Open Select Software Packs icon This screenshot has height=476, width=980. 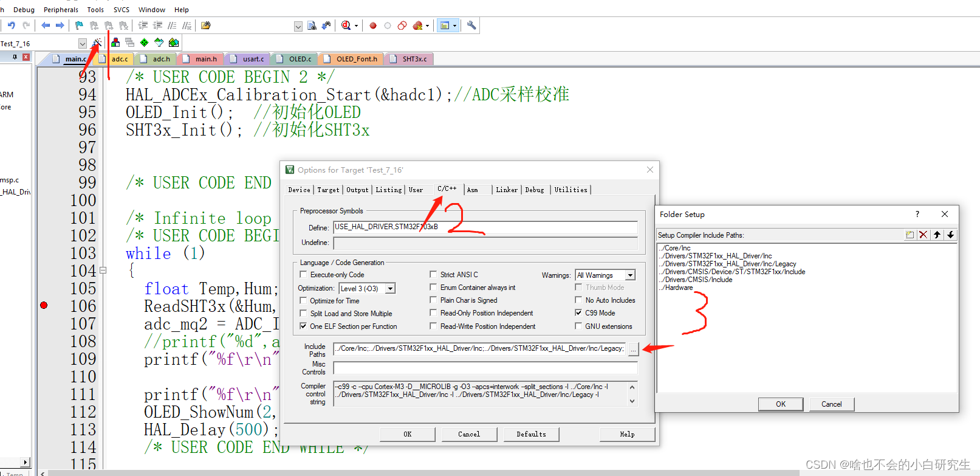click(x=159, y=43)
